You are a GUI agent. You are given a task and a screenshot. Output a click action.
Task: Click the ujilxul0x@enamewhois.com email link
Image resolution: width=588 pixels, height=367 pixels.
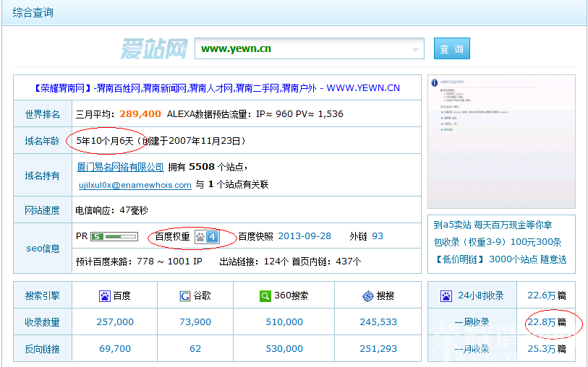click(135, 185)
